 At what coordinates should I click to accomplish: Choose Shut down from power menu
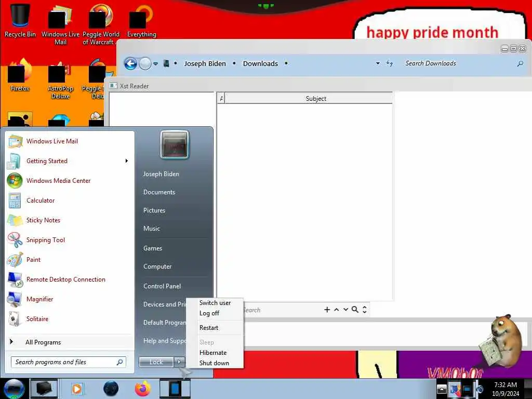(215, 363)
